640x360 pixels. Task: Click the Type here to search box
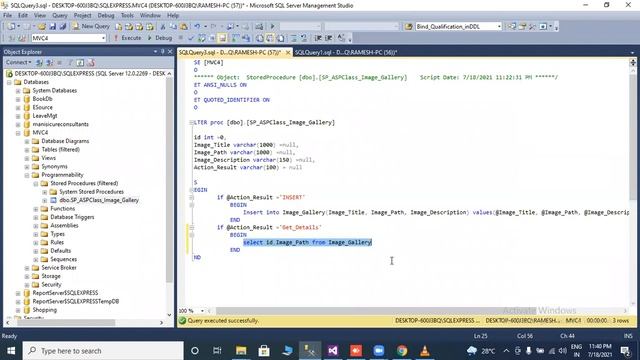coord(103,351)
